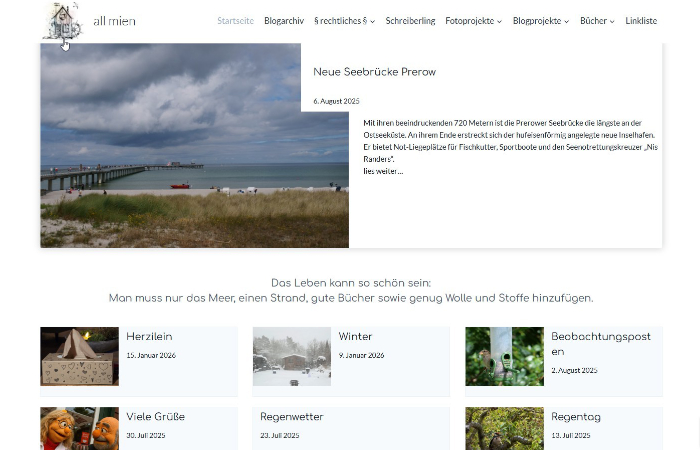Image resolution: width=700 pixels, height=450 pixels.
Task: Expand the Fotoprojekte dropdown menu
Action: (473, 21)
